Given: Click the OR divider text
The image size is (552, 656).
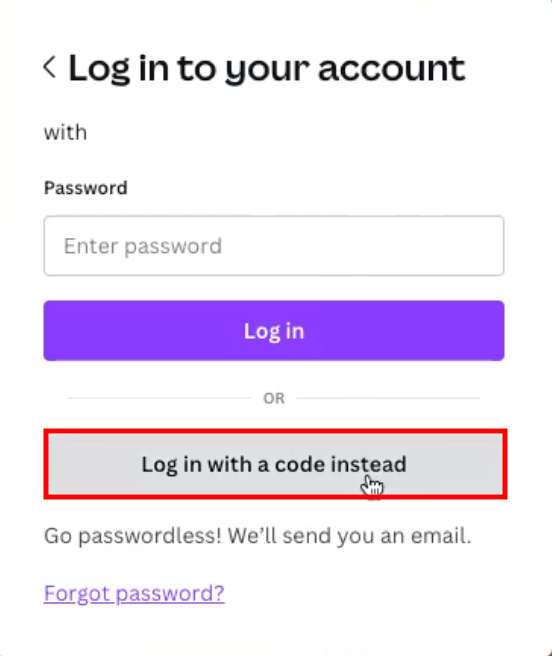Looking at the screenshot, I should click(274, 398).
